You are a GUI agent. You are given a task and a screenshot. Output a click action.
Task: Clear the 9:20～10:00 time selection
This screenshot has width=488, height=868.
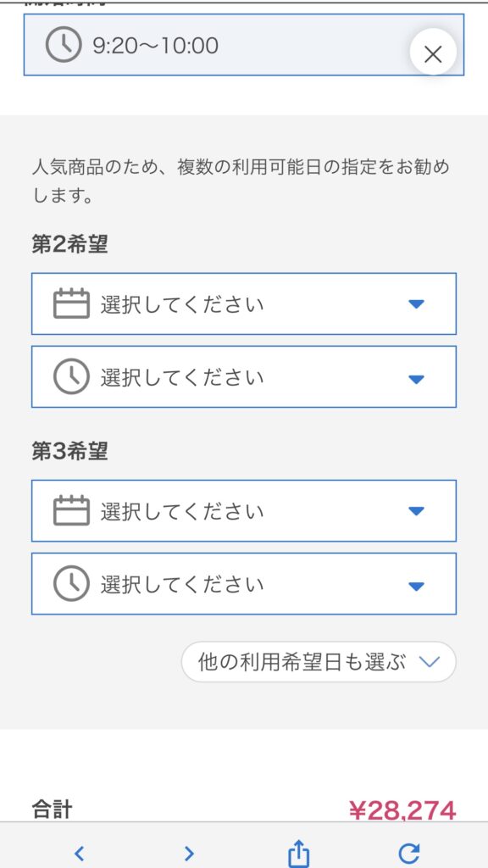pyautogui.click(x=433, y=53)
